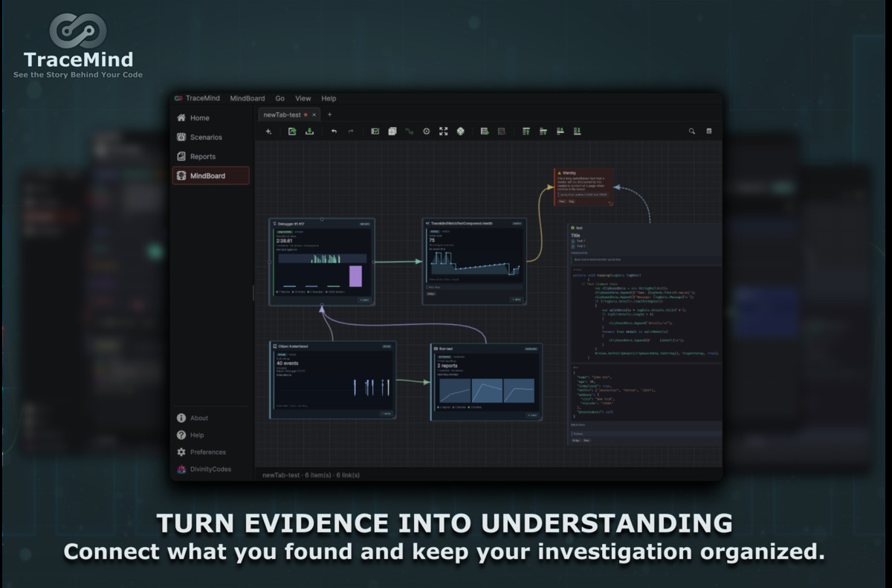Click the dimmed note icon in toolbar
892x588 pixels.
pyautogui.click(x=502, y=131)
